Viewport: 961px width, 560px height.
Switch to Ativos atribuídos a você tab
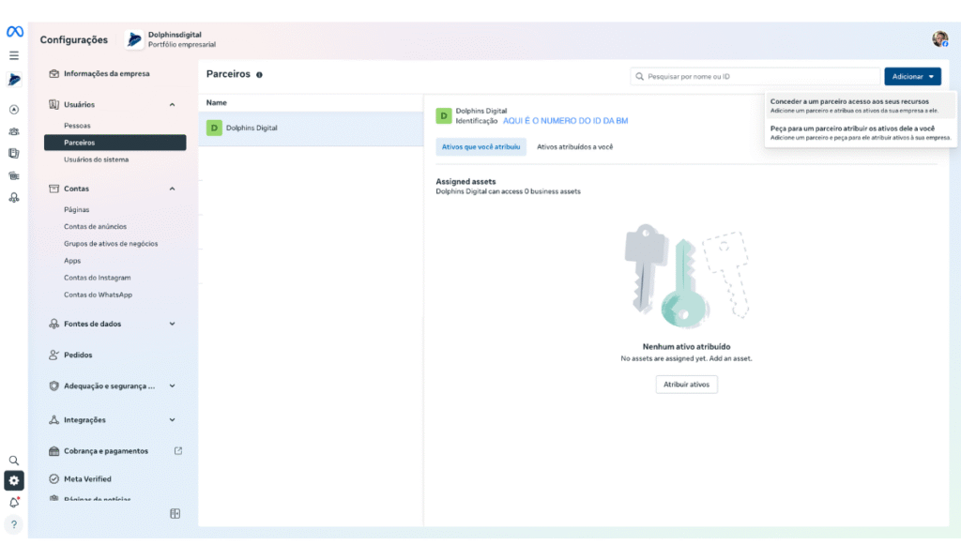(574, 146)
